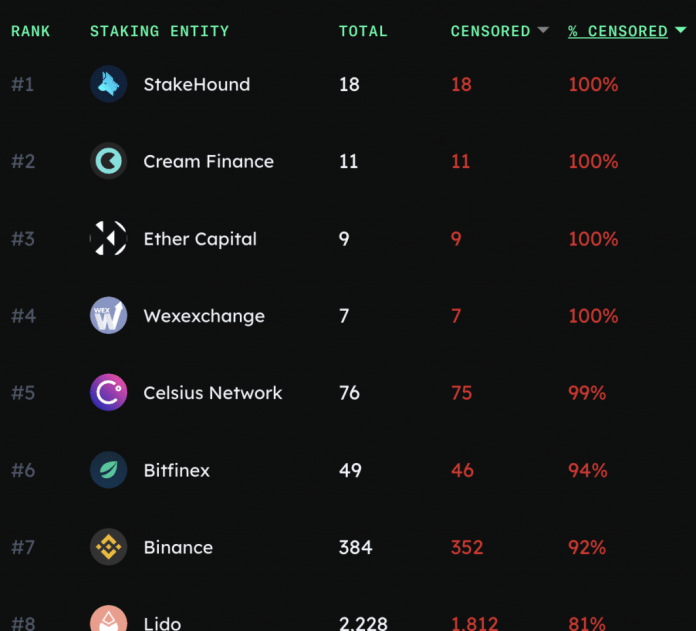Click the Cream Finance logo icon
The width and height of the screenshot is (696, 631).
pos(108,161)
